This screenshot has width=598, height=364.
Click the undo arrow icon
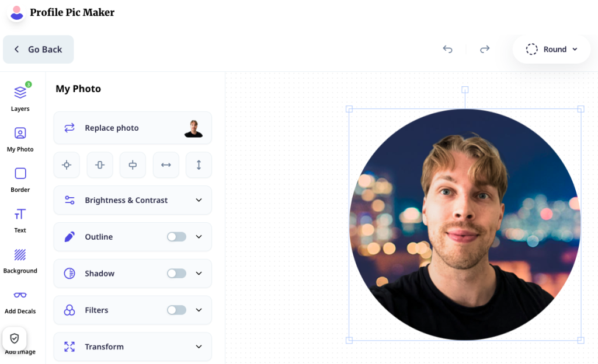[x=448, y=49]
